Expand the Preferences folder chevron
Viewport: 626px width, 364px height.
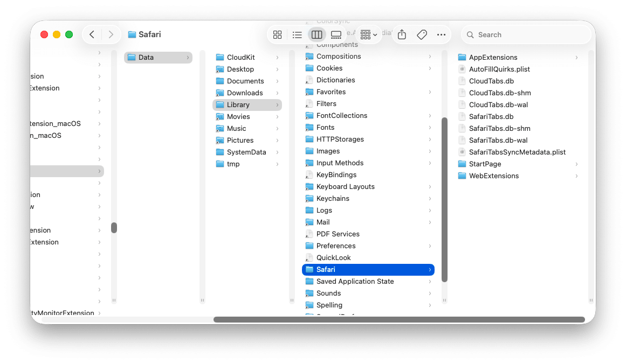coord(430,246)
